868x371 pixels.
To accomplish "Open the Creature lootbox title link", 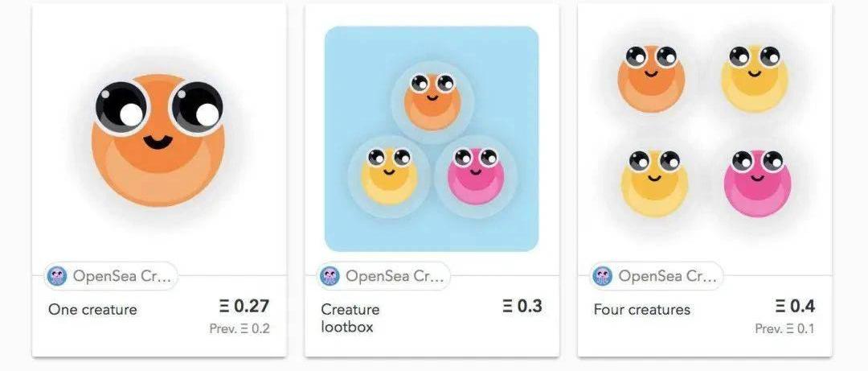I will [350, 318].
